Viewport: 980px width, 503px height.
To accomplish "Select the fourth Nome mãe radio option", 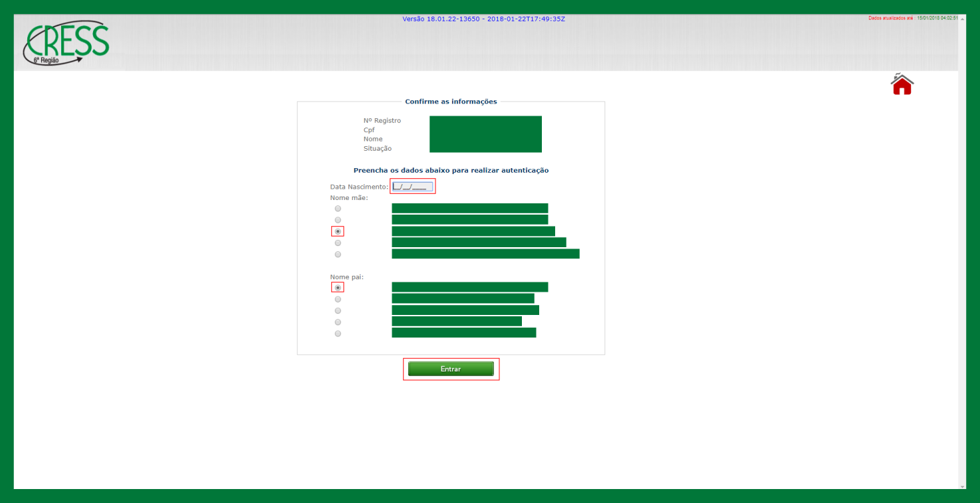I will [x=338, y=243].
